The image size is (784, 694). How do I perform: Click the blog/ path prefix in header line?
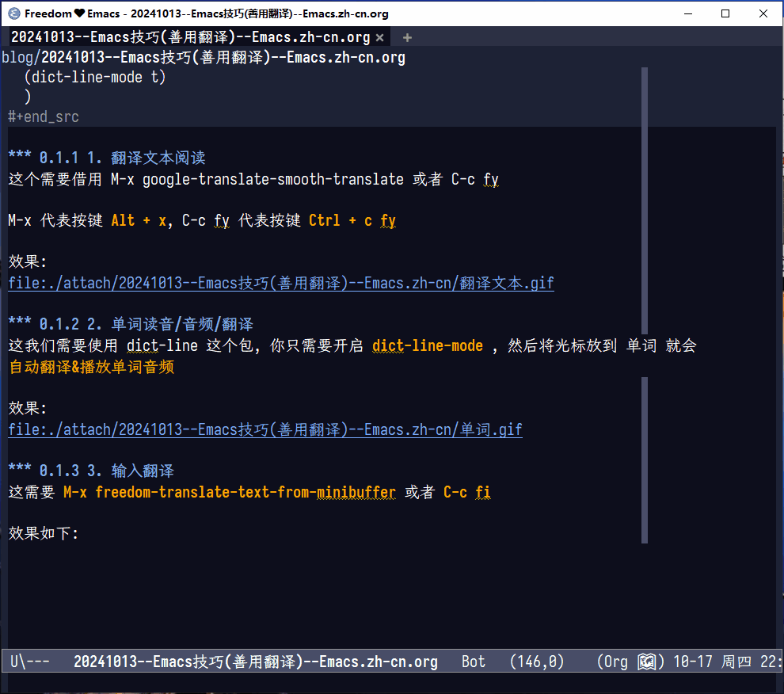point(21,58)
